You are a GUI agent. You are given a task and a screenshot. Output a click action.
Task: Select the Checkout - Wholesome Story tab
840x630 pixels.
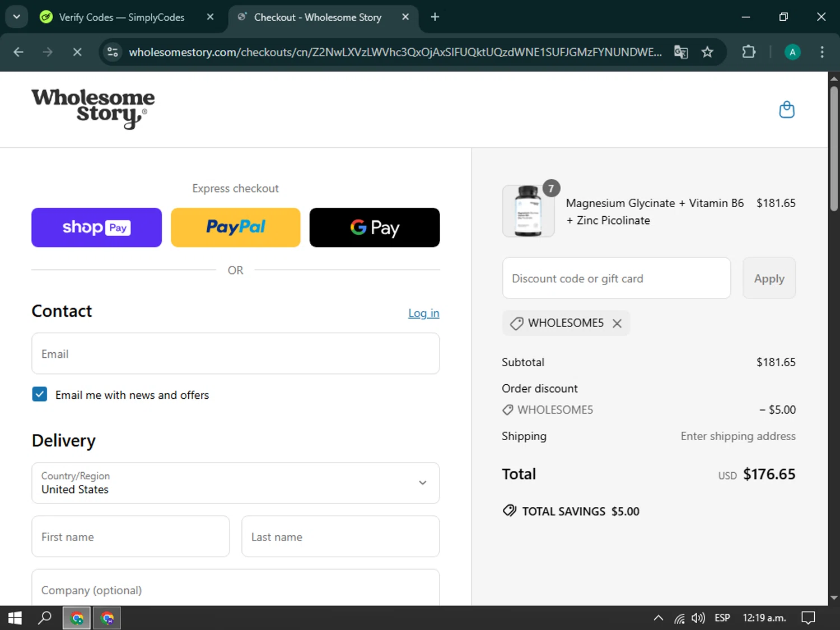pos(318,17)
